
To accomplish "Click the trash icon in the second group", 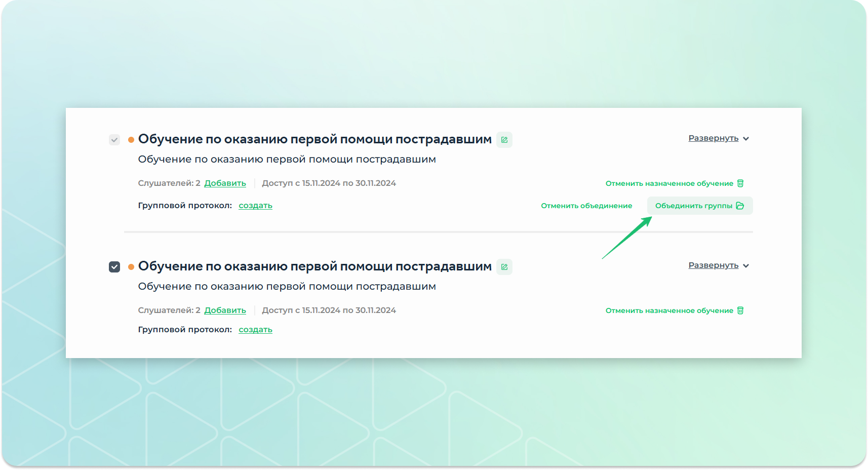I will click(740, 310).
